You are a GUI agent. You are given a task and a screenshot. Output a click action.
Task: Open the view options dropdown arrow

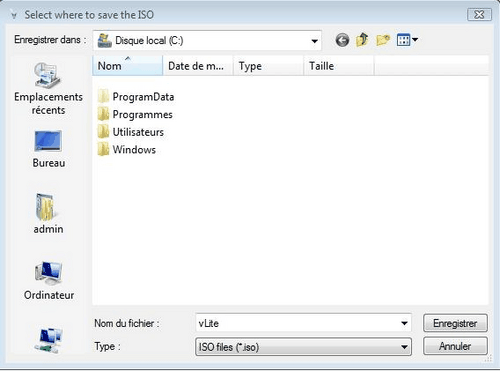click(415, 40)
